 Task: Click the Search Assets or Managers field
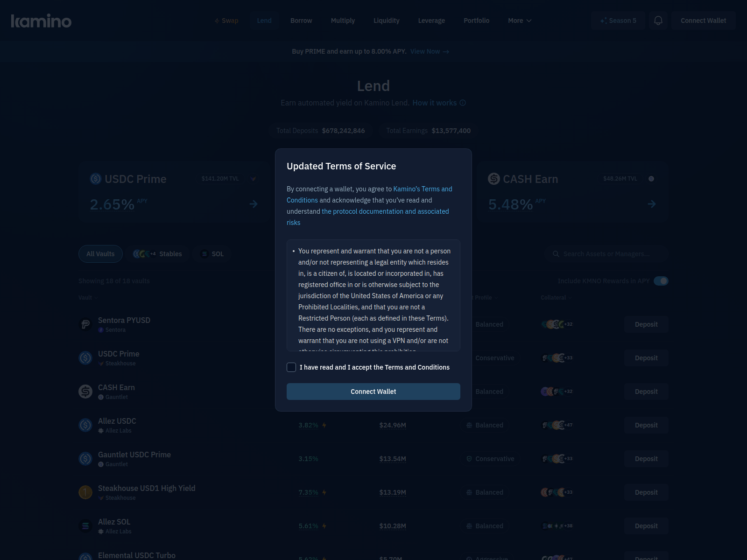[606, 254]
